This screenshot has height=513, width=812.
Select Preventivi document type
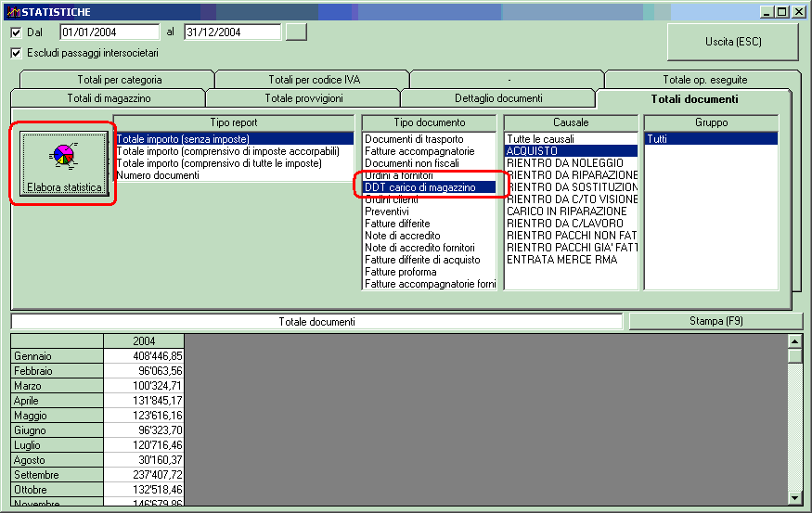(430, 212)
